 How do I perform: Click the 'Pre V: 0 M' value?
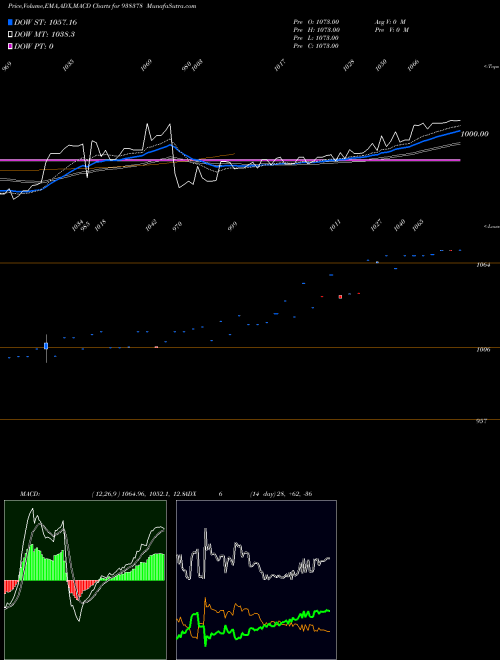(391, 30)
